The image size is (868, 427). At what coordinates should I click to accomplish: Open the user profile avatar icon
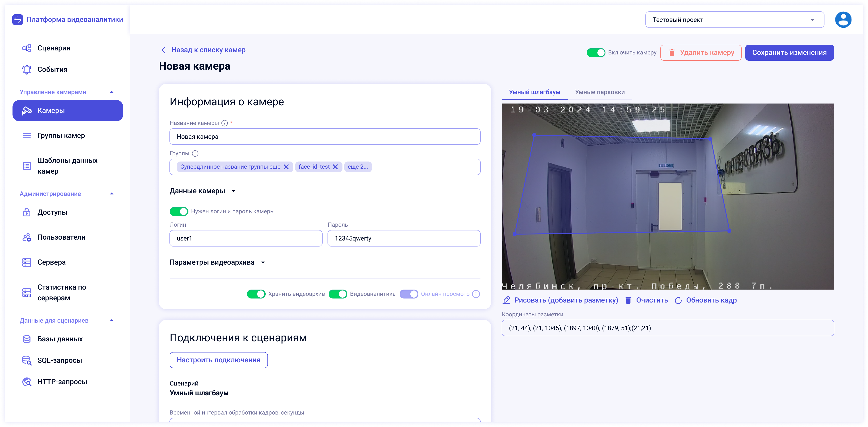843,20
